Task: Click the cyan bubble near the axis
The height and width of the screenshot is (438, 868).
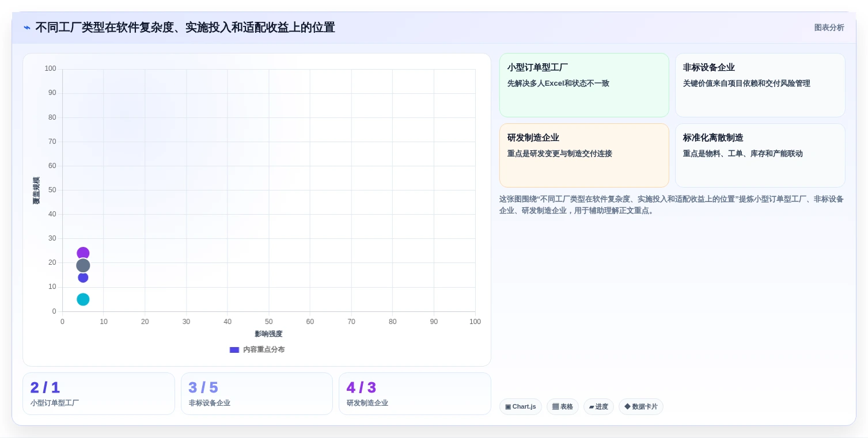Action: point(83,299)
